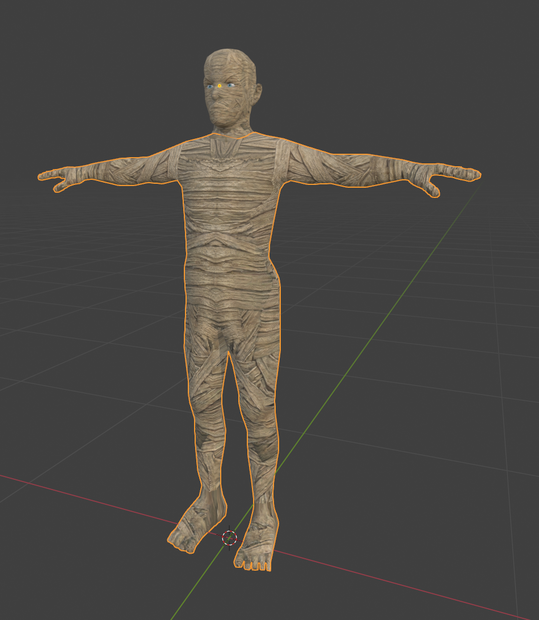539x620 pixels.
Task: Click the 3D cursor crosshair on the floor
Action: click(229, 537)
